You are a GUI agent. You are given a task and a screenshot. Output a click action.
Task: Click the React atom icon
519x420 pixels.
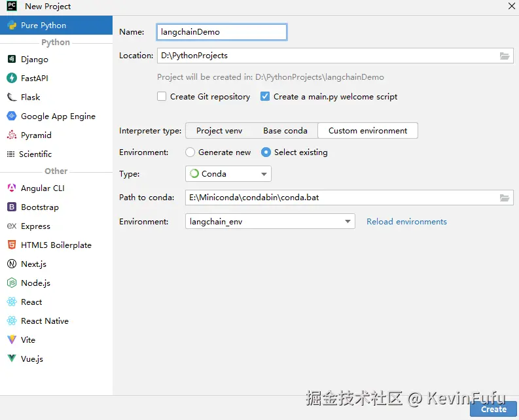tap(12, 302)
